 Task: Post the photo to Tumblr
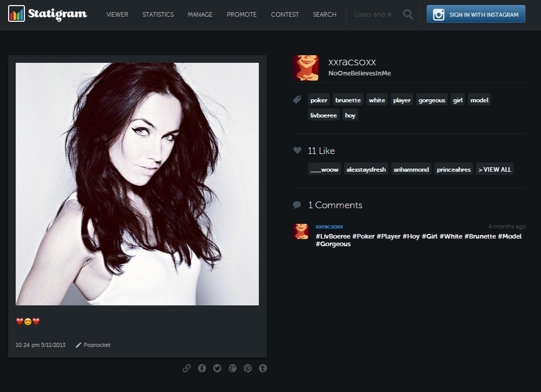tap(263, 368)
